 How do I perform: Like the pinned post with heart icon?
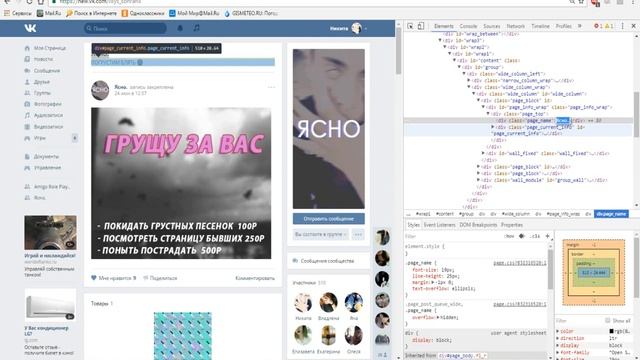(94, 278)
